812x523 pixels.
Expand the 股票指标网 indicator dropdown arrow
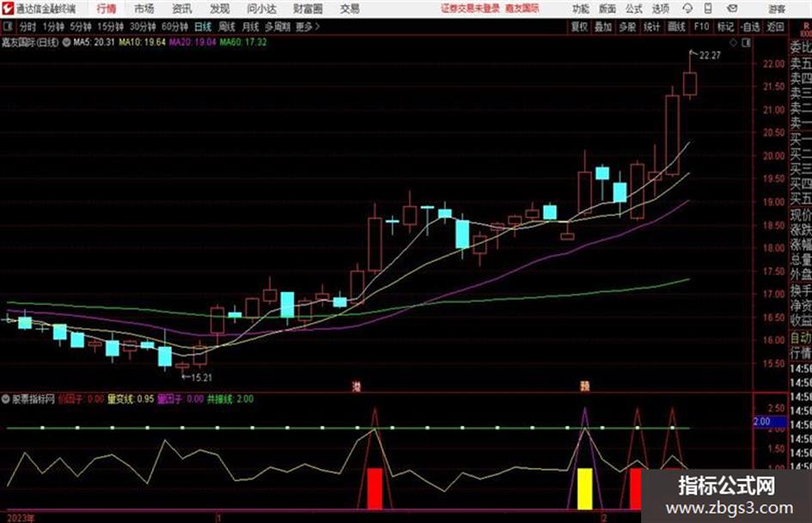click(x=6, y=399)
